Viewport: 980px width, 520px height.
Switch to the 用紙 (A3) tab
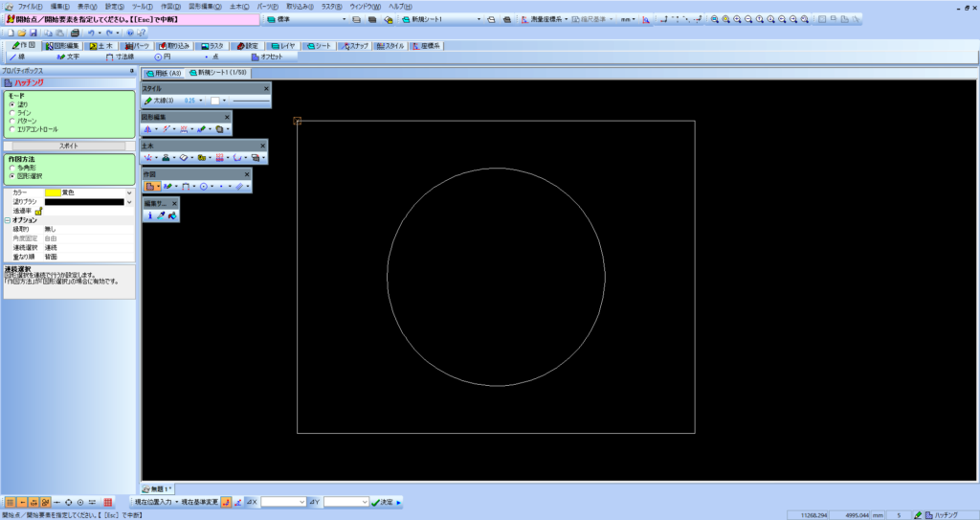tap(163, 73)
